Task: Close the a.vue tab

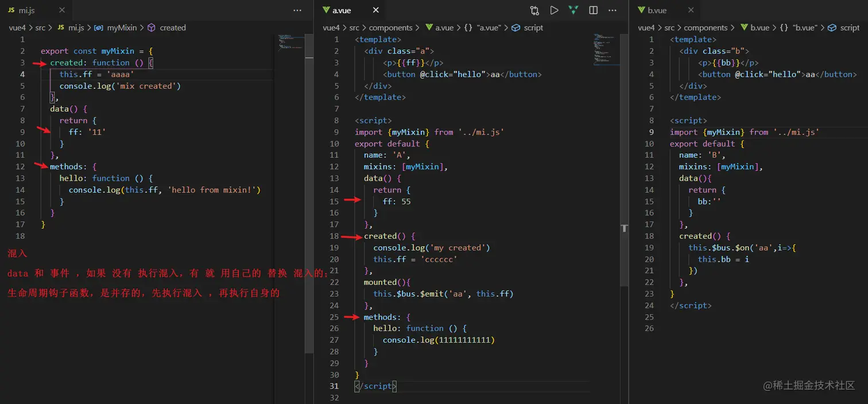Action: click(x=376, y=10)
